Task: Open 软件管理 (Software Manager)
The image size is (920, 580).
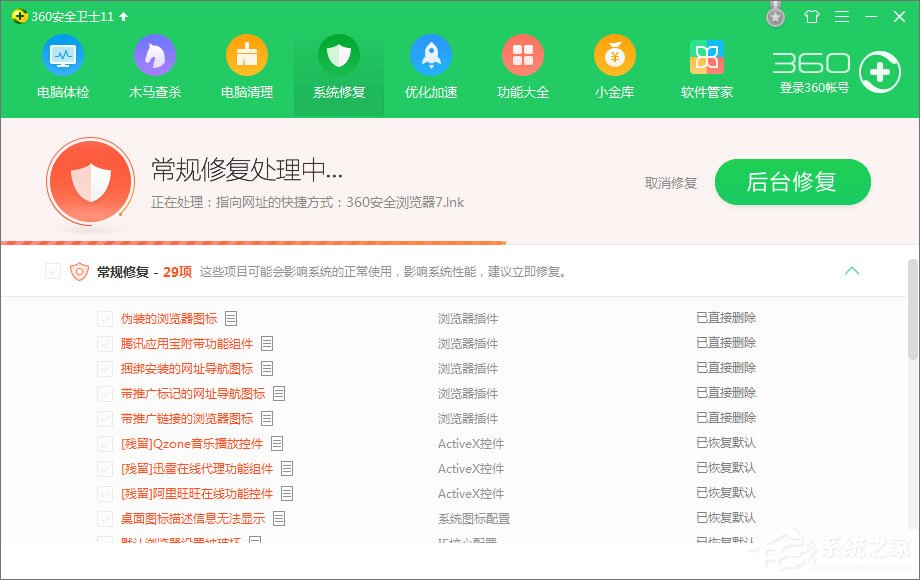Action: pos(707,67)
